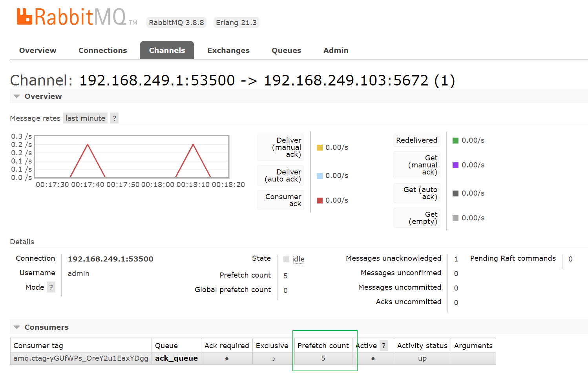Click the Messages unconfirmed label

(x=401, y=273)
